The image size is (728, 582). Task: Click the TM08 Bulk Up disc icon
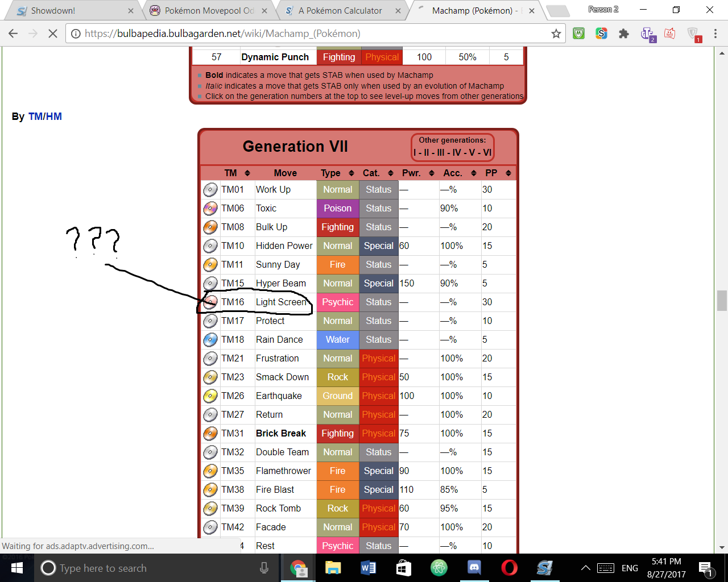click(210, 227)
